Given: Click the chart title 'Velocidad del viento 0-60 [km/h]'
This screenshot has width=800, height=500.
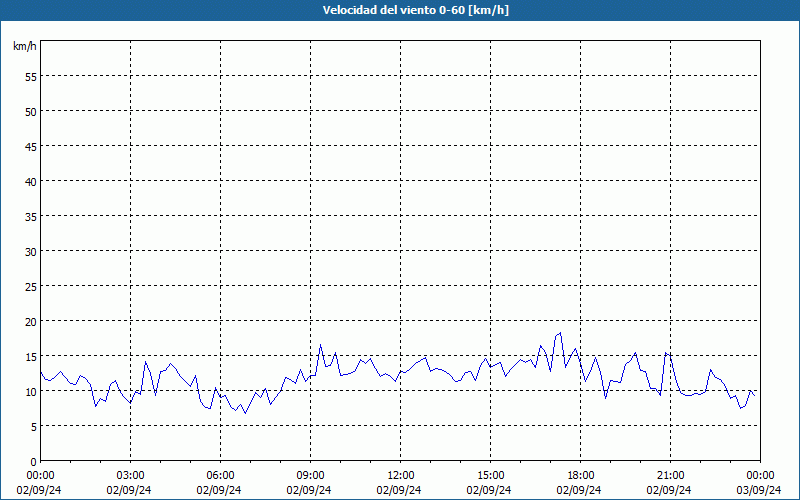Looking at the screenshot, I should pyautogui.click(x=415, y=10).
